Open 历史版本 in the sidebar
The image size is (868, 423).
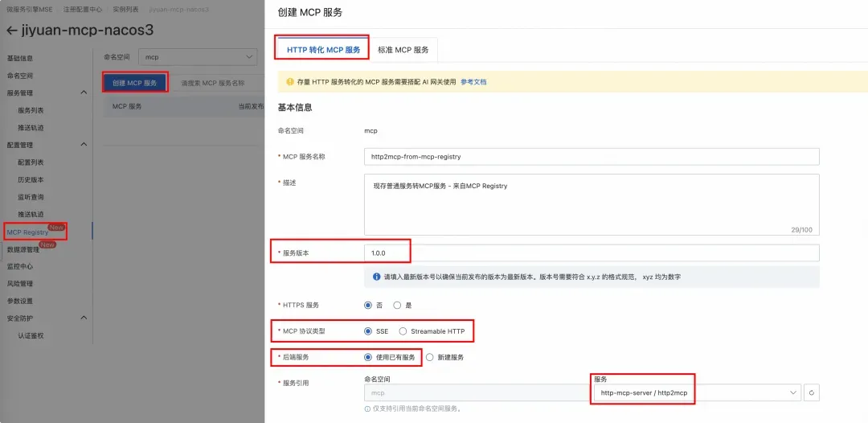[x=31, y=179]
